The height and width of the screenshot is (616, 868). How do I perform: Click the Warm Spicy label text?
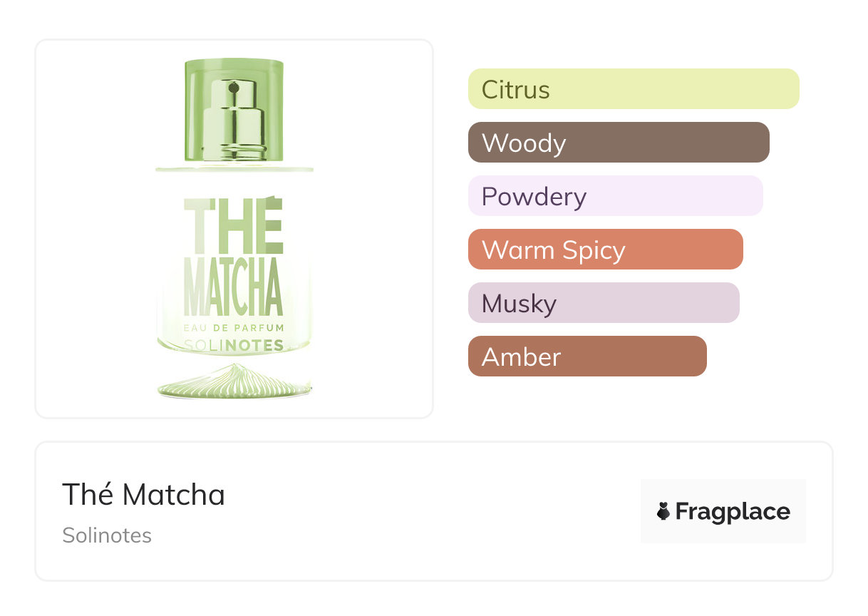553,250
